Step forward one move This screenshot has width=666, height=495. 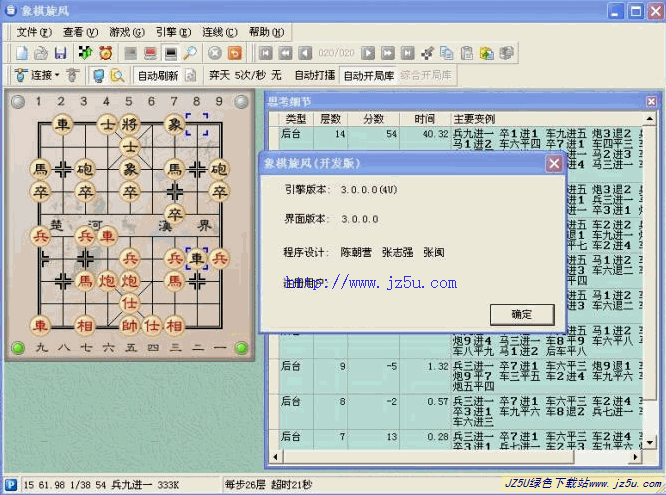pos(368,53)
